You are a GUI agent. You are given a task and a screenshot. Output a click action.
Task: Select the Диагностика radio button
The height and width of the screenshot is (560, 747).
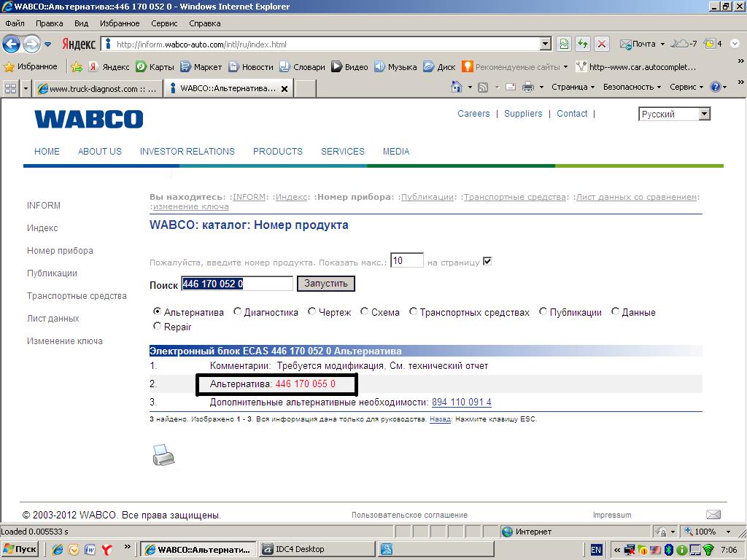tap(237, 311)
